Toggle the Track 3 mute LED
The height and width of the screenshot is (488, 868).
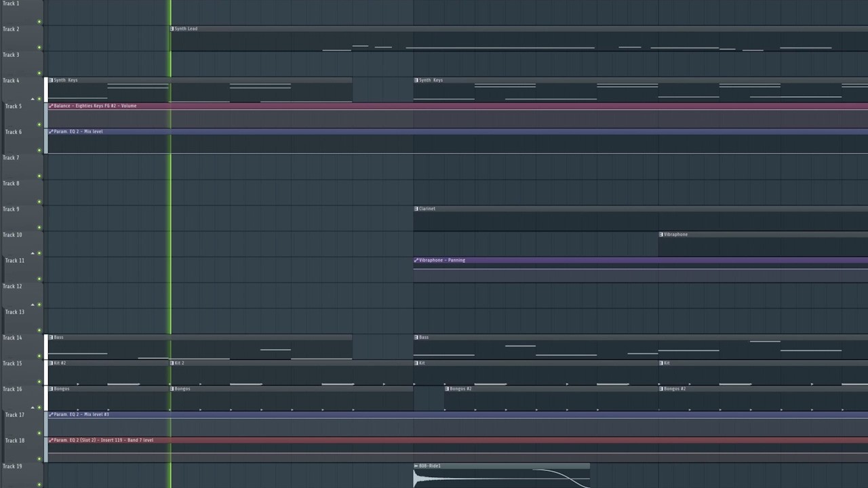tap(39, 73)
